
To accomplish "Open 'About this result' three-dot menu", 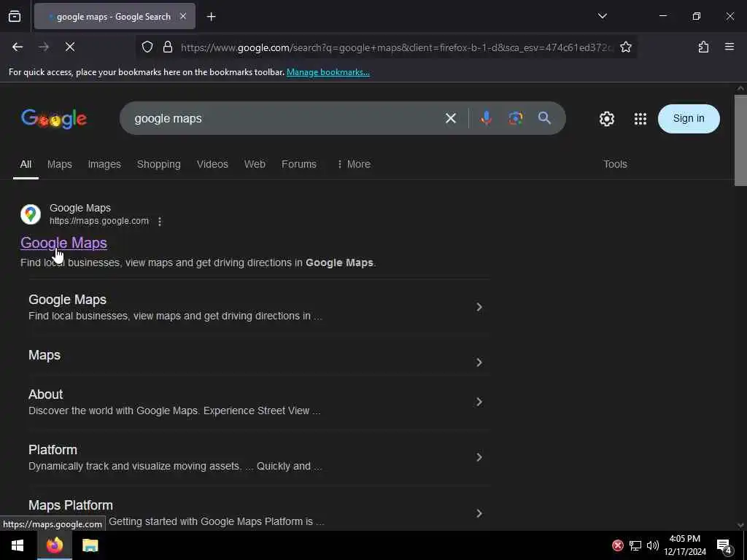I will [160, 222].
